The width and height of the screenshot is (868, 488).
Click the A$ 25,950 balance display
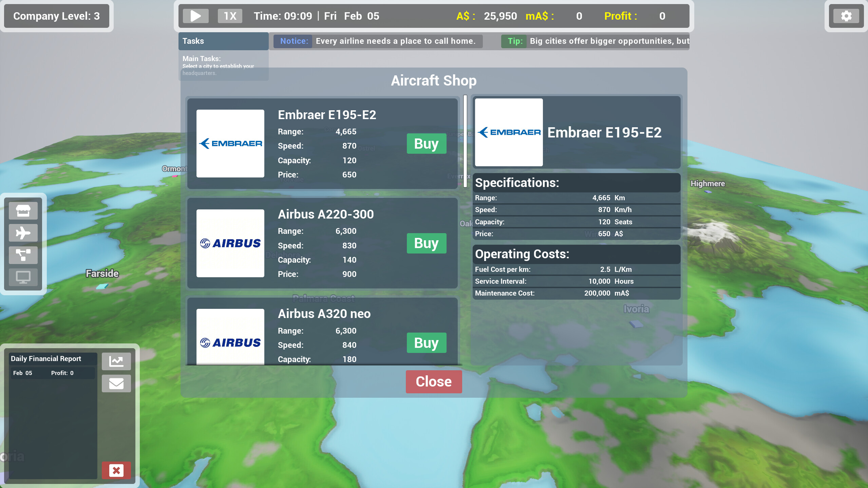click(487, 16)
